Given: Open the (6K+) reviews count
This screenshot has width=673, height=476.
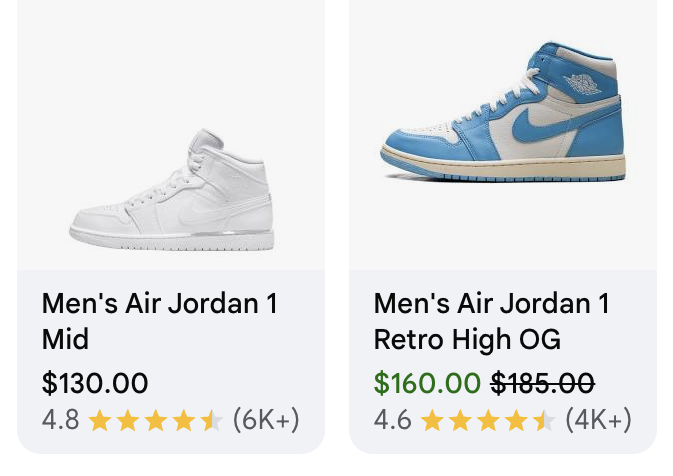Looking at the screenshot, I should click(x=265, y=420).
